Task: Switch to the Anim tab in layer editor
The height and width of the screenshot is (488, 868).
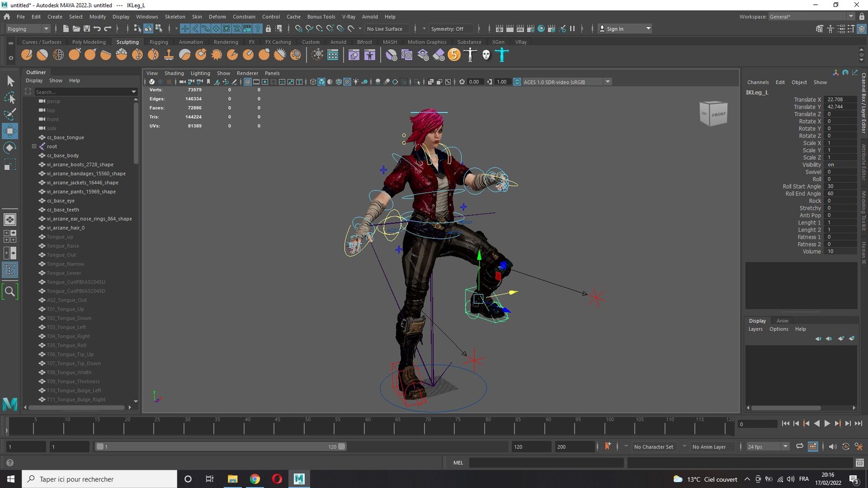Action: tap(782, 321)
